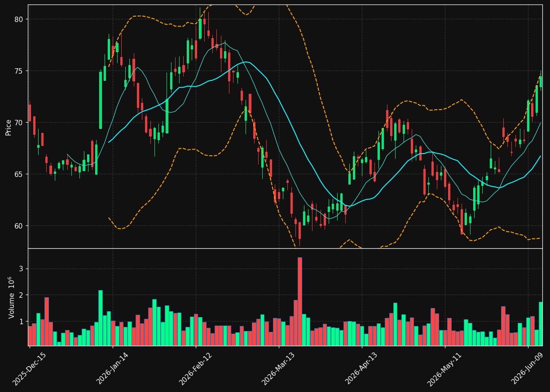Click the 2026-Apr-13 date label
Image resolution: width=550 pixels, height=392 pixels.
click(x=362, y=368)
